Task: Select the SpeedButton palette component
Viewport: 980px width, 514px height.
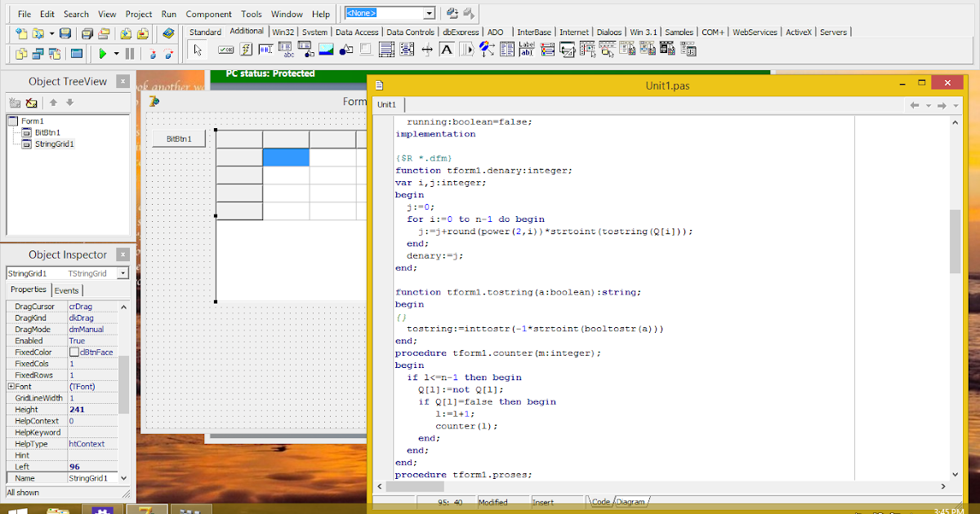Action: 246,50
